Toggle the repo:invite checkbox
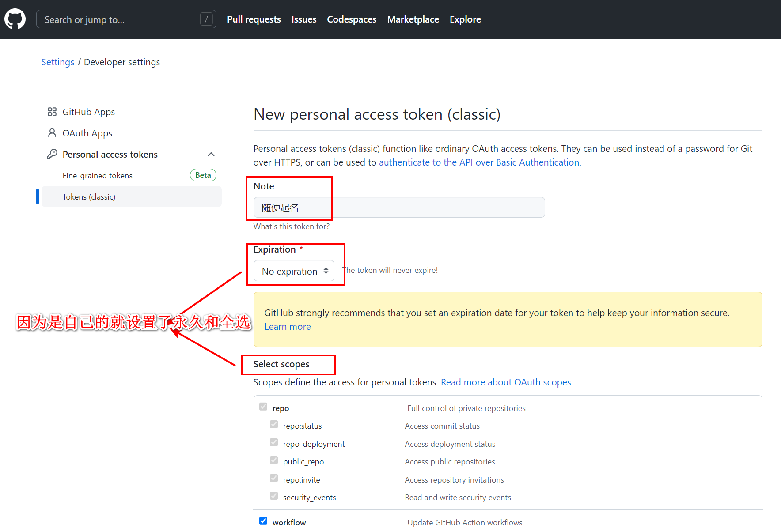The image size is (781, 532). click(x=274, y=478)
